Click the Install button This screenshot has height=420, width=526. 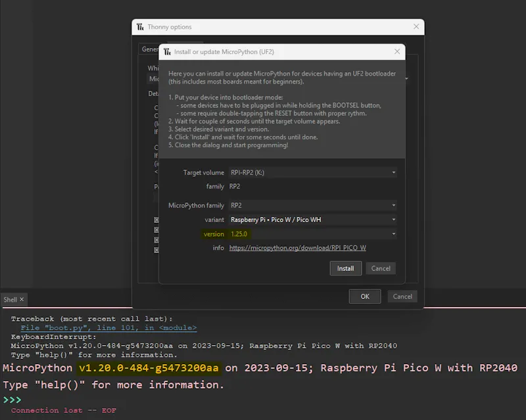[345, 268]
